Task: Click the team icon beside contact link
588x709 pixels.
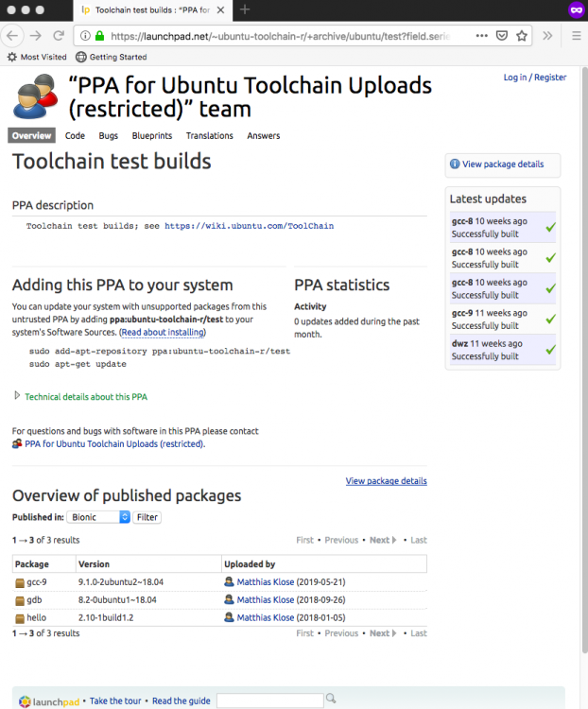Action: pyautogui.click(x=17, y=443)
